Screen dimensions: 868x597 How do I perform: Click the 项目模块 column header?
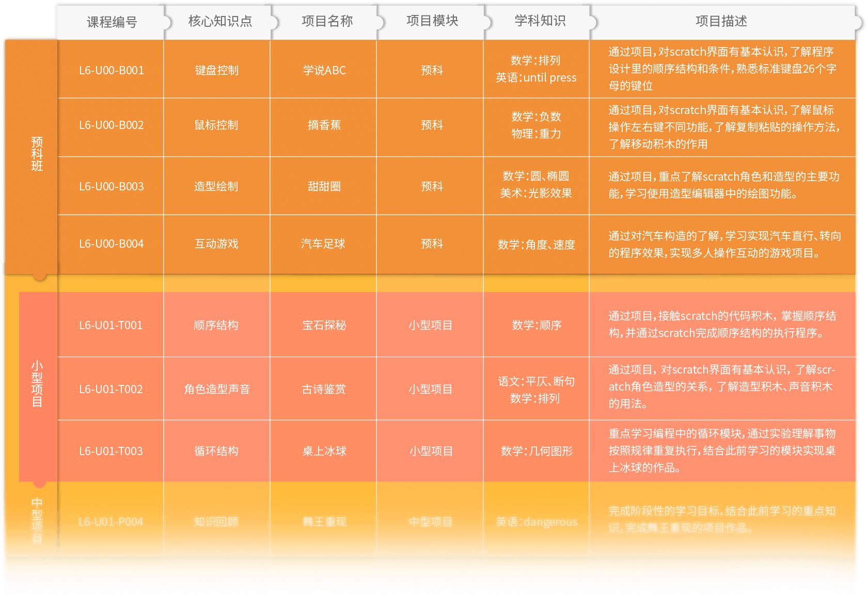432,21
